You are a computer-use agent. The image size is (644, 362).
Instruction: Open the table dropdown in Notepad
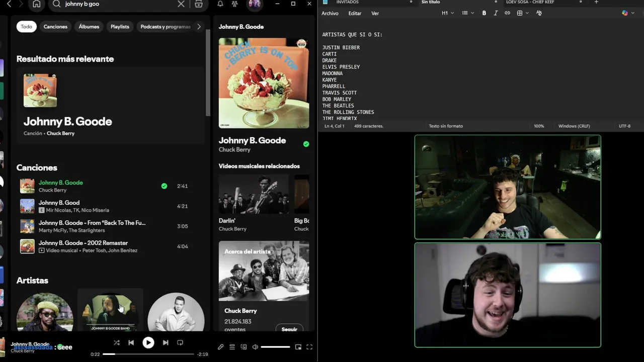coord(522,13)
